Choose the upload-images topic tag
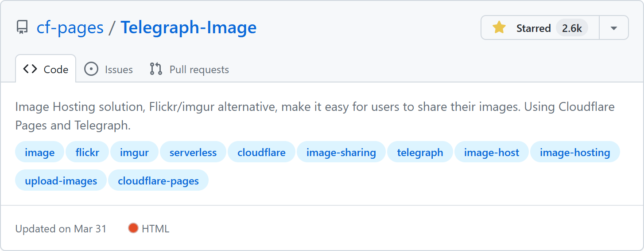Screen dimensions: 644x251 click(61, 180)
